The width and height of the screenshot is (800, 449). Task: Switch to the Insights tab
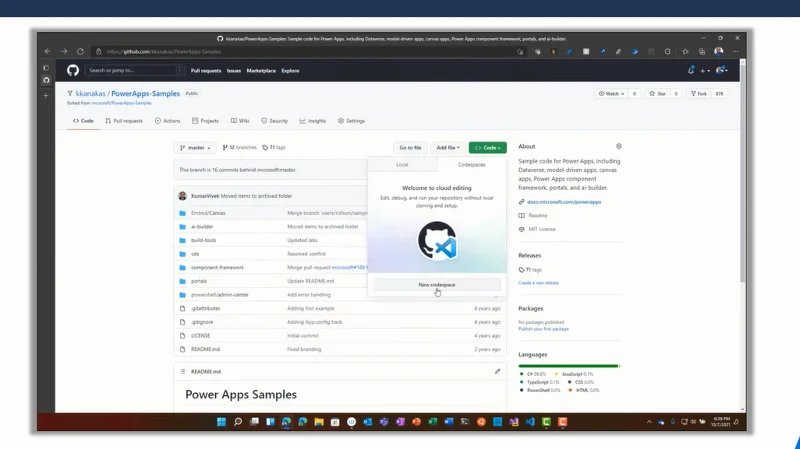coord(313,121)
